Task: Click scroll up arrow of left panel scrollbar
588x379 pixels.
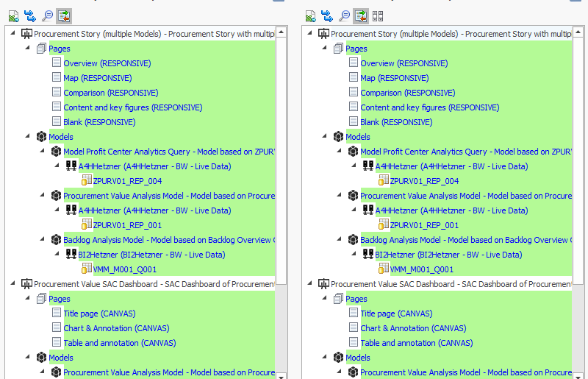Action: pyautogui.click(x=282, y=33)
